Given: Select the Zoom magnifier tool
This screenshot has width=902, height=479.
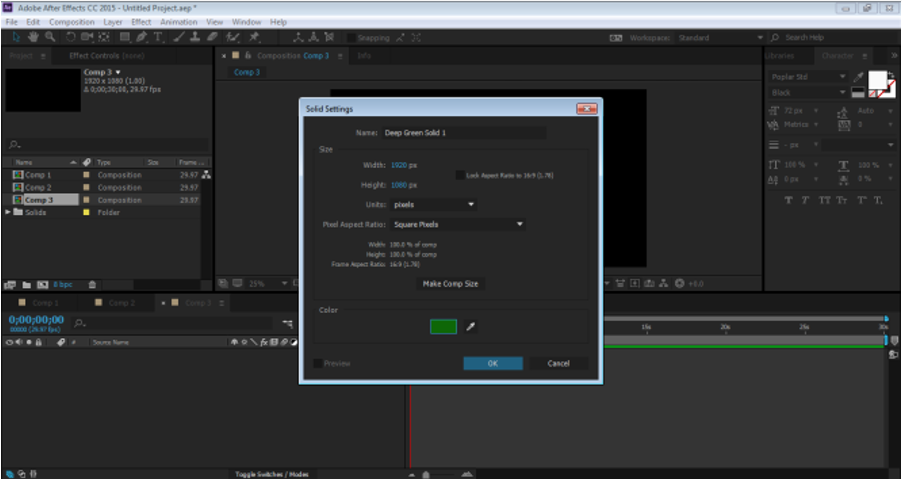Looking at the screenshot, I should coord(50,37).
